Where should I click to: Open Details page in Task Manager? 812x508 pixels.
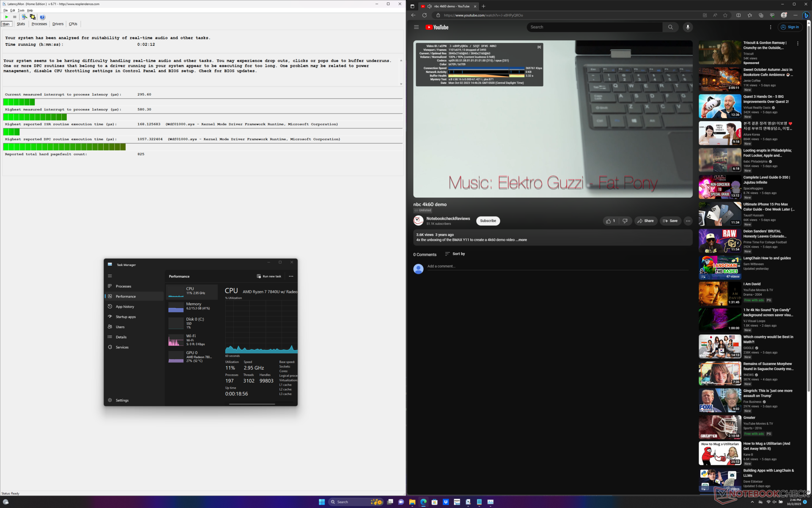(x=134, y=337)
